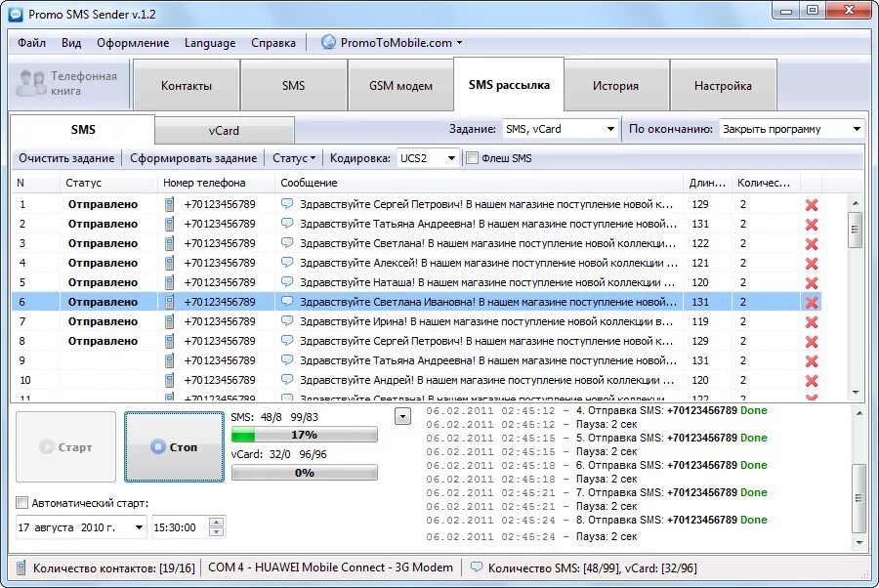Delete row 8 with the red X
879x588 pixels.
(812, 342)
